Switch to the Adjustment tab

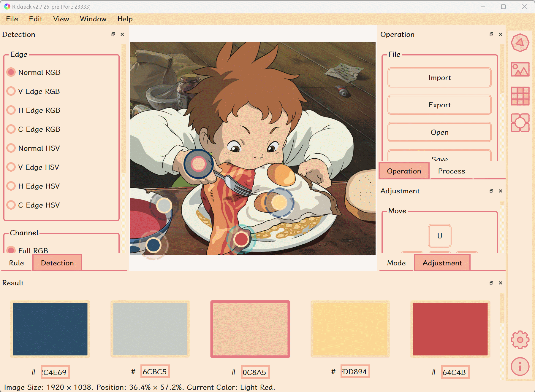click(x=442, y=263)
